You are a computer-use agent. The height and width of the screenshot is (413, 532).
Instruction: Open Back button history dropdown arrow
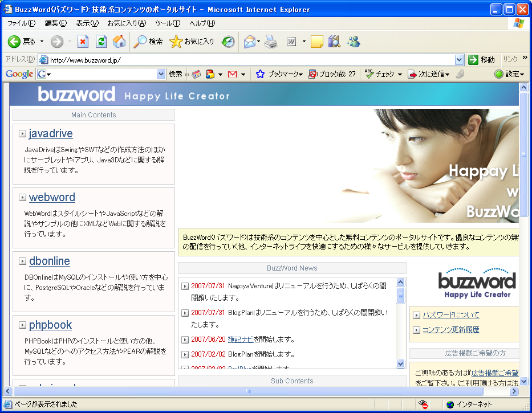[x=42, y=42]
